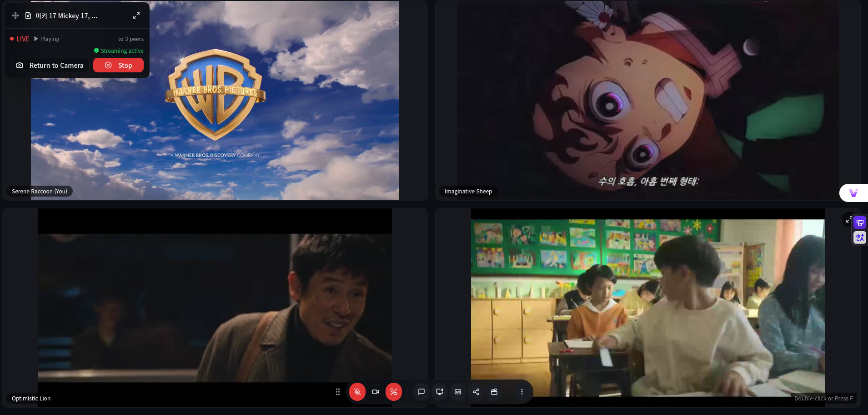Click the Serene Raccoon (You) name label
Screen dimensions: 868x415
40,192
